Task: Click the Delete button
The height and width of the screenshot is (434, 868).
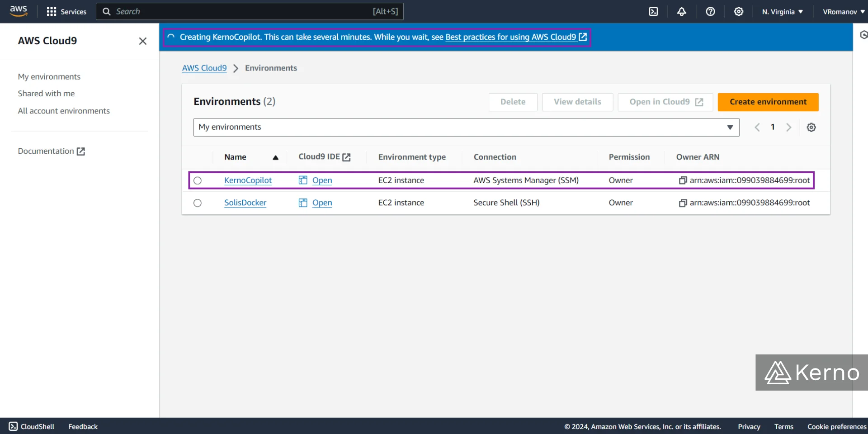Action: coord(513,102)
